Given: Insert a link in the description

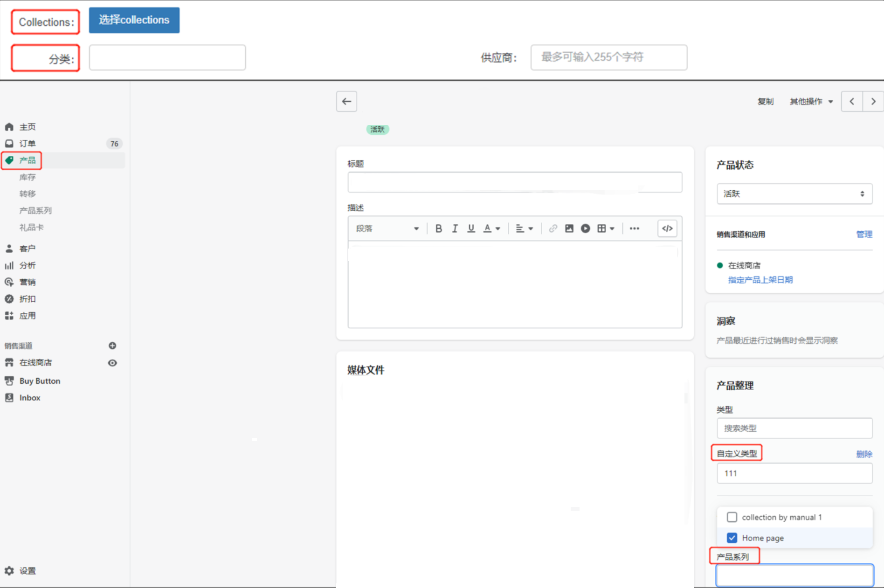Looking at the screenshot, I should tap(553, 228).
